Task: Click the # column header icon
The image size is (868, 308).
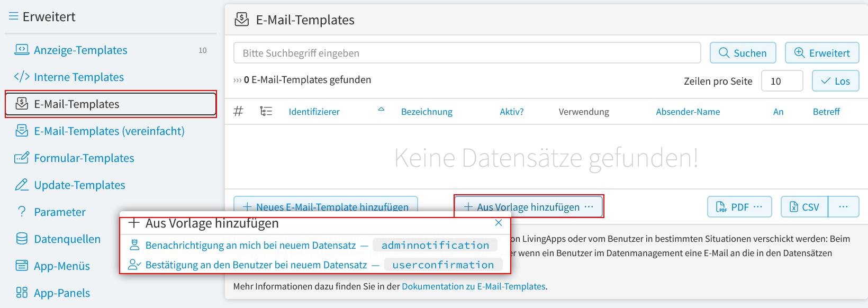Action: tap(239, 111)
